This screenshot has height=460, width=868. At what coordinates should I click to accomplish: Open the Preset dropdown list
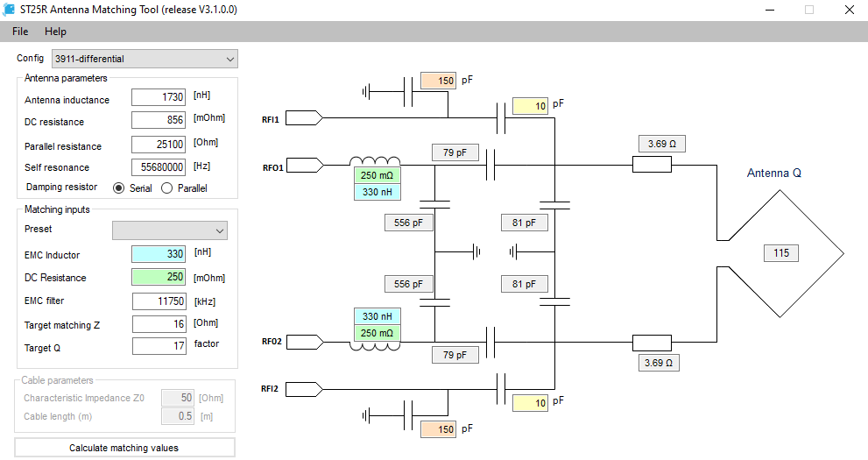coord(169,230)
